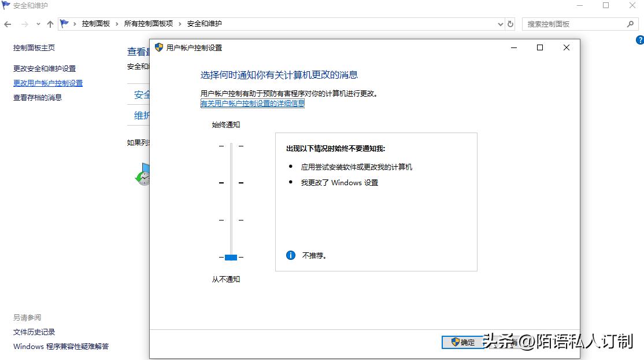Click the blue info icon beside 不推荐
The height and width of the screenshot is (360, 644).
[x=290, y=254]
